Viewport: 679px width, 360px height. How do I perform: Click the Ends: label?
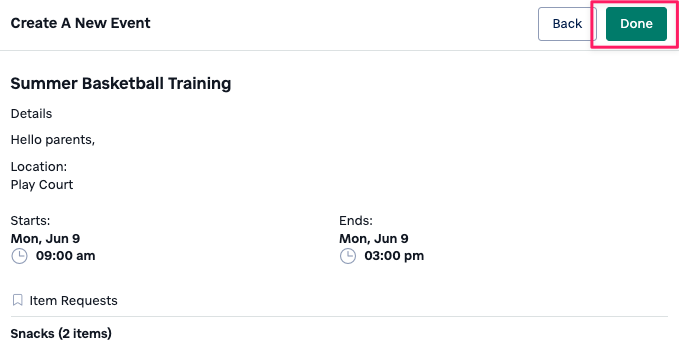356,221
